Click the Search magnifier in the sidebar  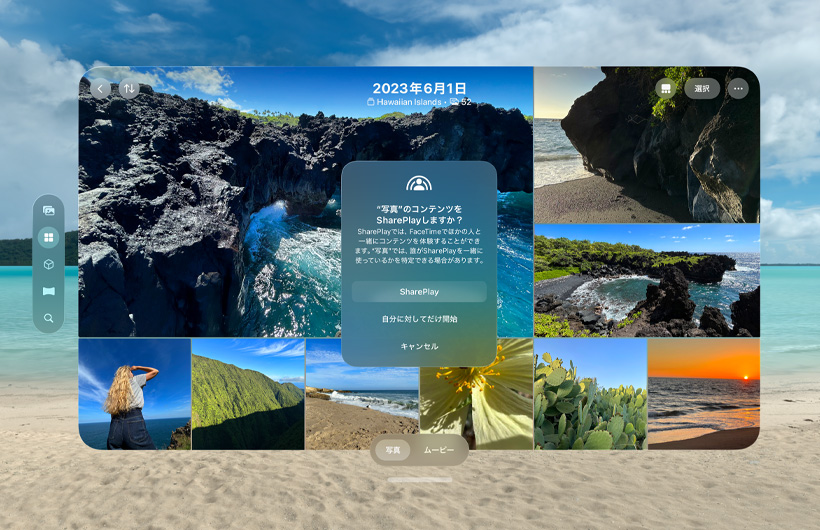[x=48, y=318]
